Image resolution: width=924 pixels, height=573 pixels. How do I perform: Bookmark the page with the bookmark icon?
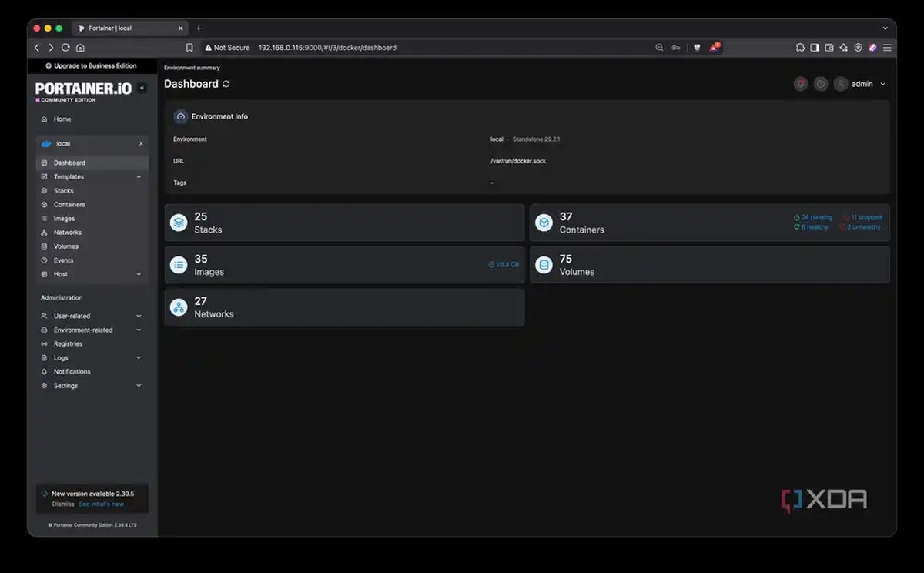point(189,48)
